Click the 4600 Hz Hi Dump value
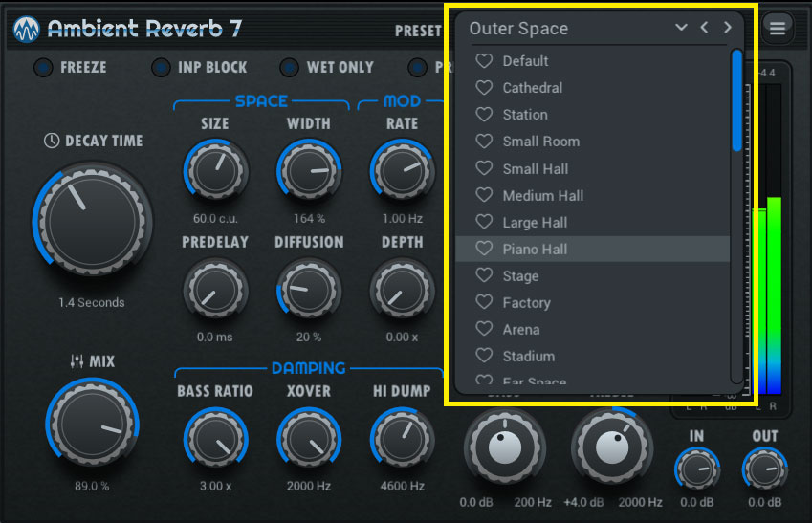 click(403, 486)
